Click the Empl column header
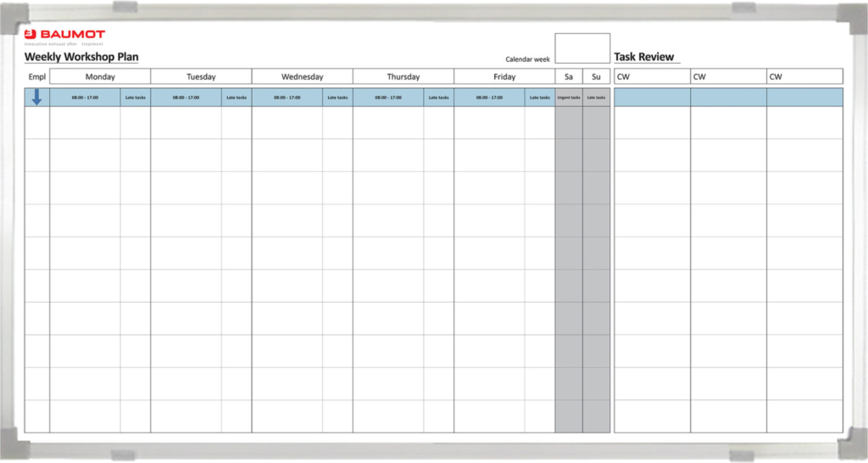This screenshot has height=463, width=868. (36, 77)
